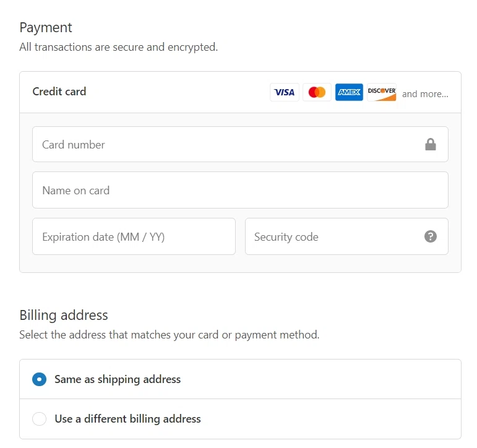The width and height of the screenshot is (477, 448).
Task: Select the Expiration date (MM / YY) field
Action: coord(134,236)
